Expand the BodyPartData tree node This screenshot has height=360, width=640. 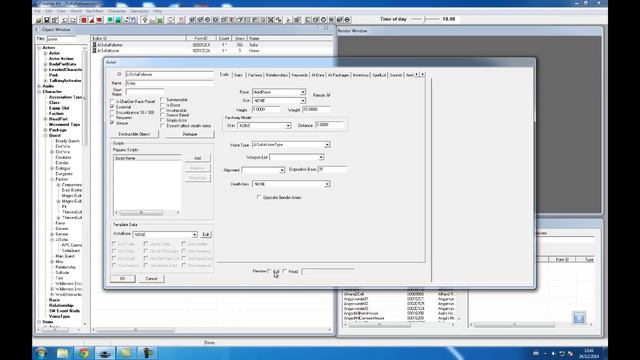[46, 64]
